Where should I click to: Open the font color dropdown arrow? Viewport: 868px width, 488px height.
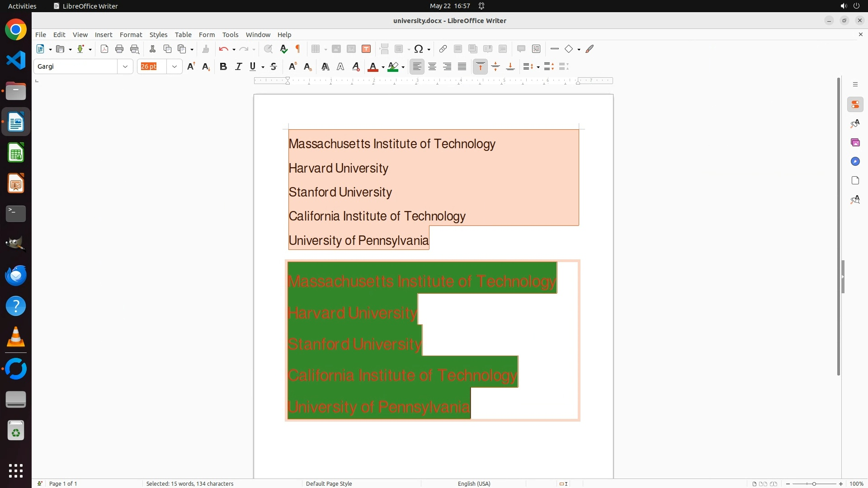(383, 67)
